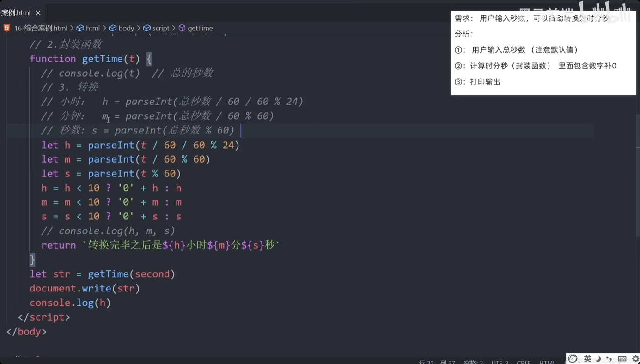The height and width of the screenshot is (364, 640).
Task: Click the comment line '// 2.封装函数'
Action: tap(66, 44)
